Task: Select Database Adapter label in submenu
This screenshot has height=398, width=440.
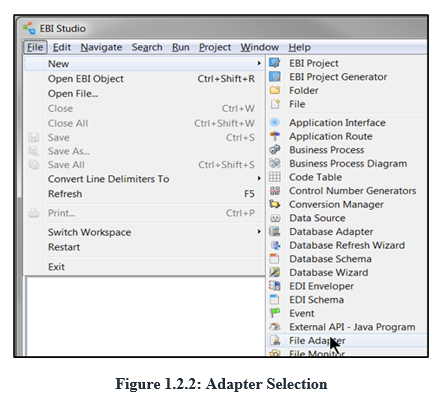Action: coord(331,231)
